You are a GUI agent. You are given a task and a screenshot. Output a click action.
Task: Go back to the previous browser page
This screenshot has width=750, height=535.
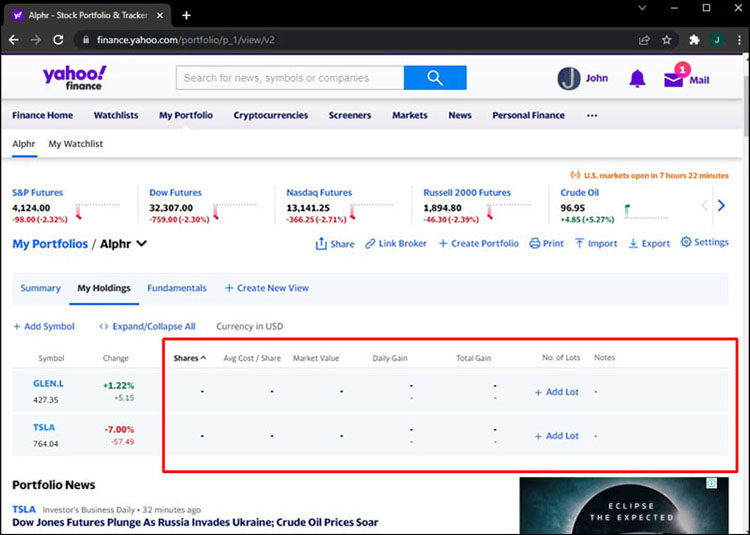[14, 40]
